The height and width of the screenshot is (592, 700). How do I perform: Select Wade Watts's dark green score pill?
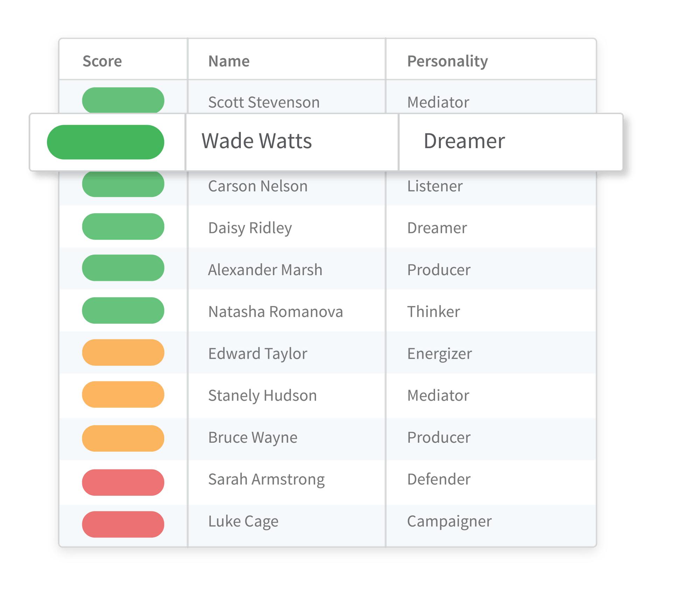pos(105,142)
